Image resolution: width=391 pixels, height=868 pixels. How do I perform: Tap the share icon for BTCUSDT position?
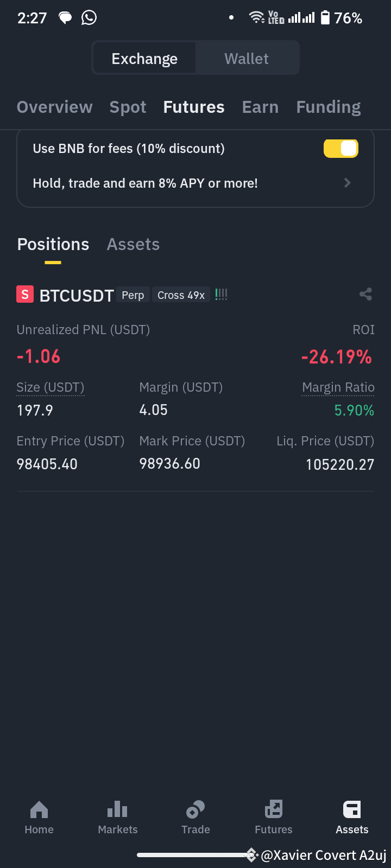click(365, 295)
